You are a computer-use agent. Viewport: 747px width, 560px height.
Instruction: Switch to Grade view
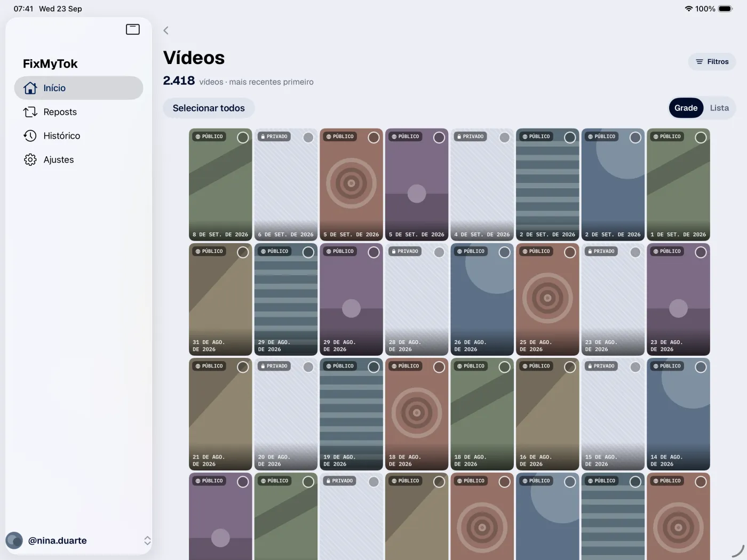coord(686,108)
